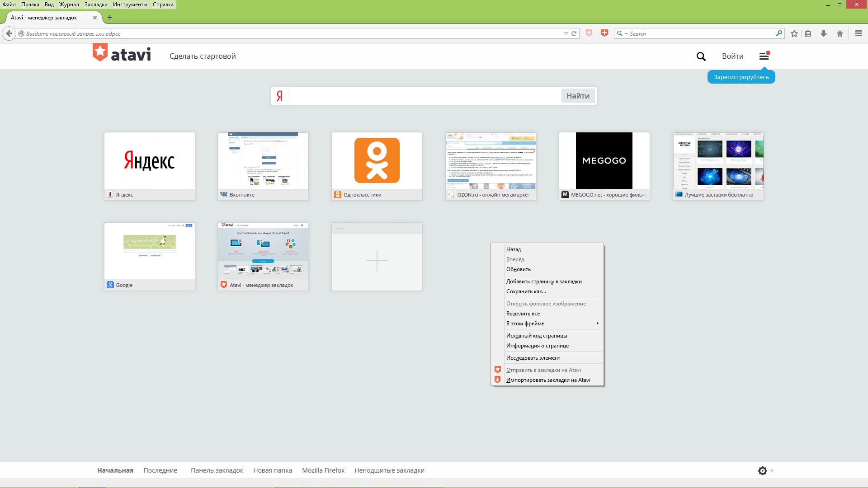Open the Firefox downloads arrow icon
868x488 pixels.
(x=824, y=33)
